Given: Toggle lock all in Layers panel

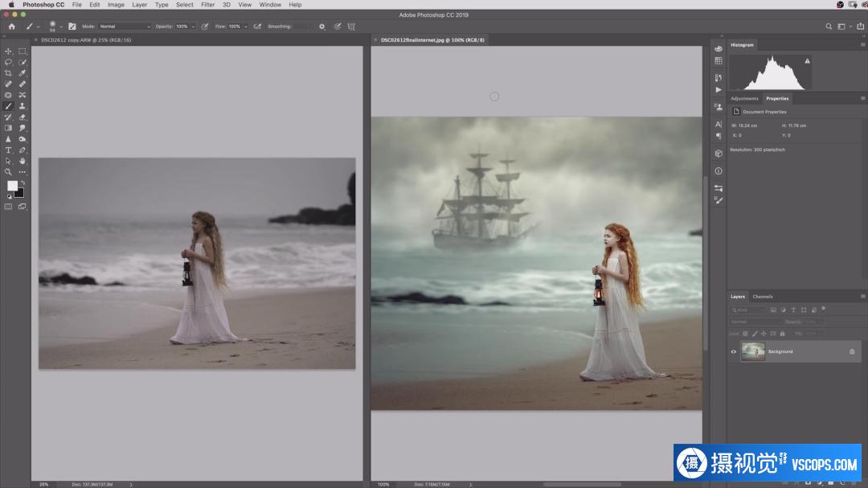Looking at the screenshot, I should [782, 334].
